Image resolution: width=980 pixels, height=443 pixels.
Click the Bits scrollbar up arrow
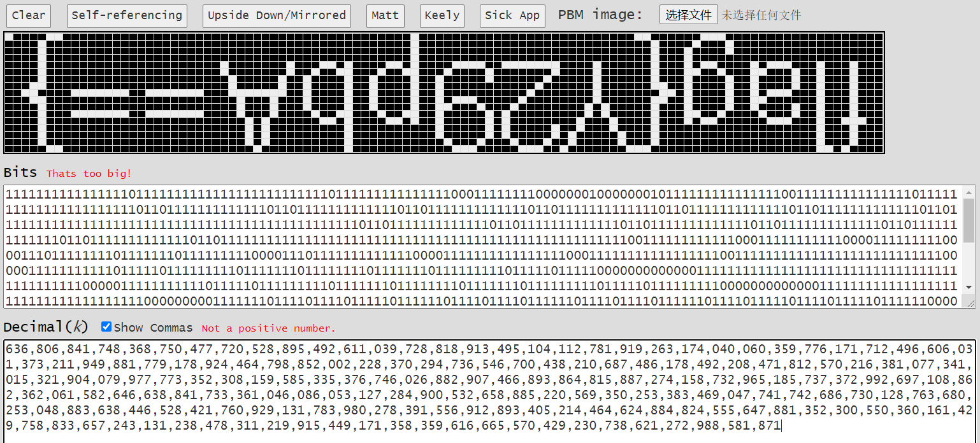(x=969, y=192)
